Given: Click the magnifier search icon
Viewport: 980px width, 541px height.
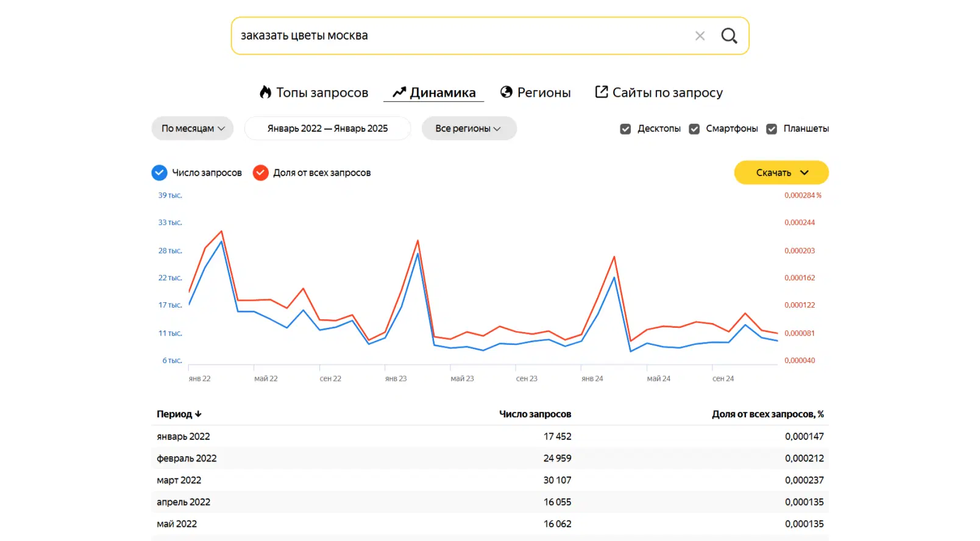Looking at the screenshot, I should coord(729,36).
